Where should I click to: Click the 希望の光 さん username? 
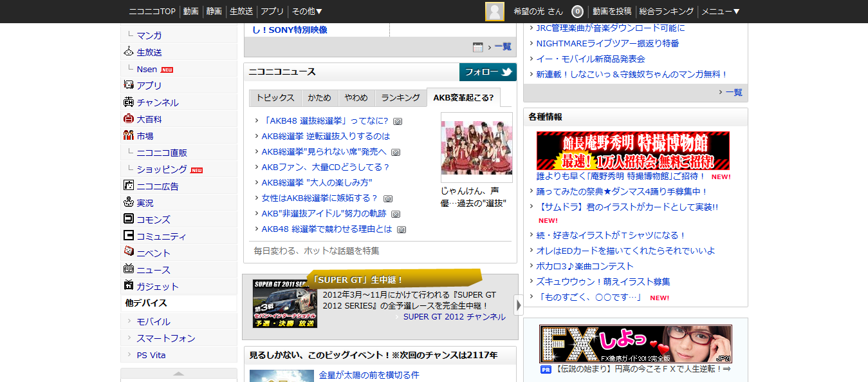point(538,12)
